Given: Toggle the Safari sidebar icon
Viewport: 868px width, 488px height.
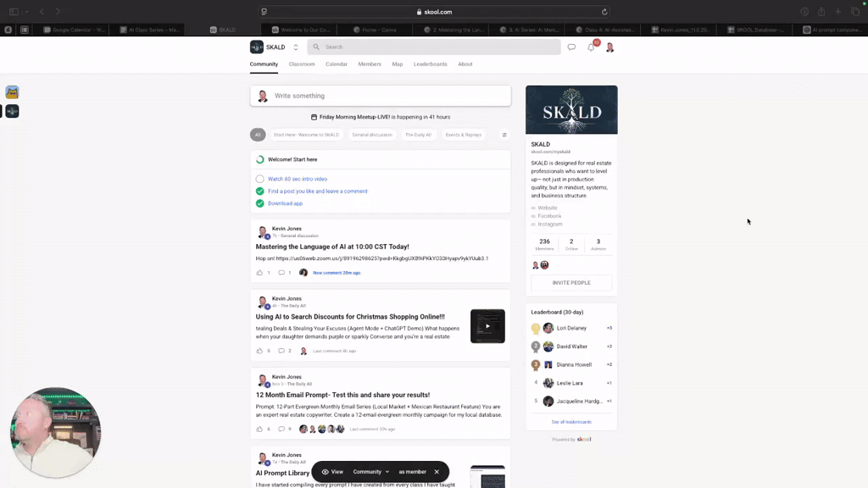Looking at the screenshot, I should tap(14, 11).
